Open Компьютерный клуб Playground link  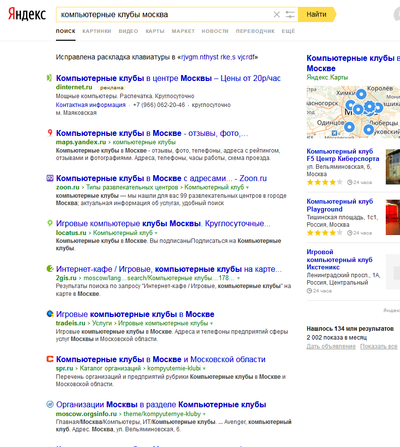click(x=340, y=205)
